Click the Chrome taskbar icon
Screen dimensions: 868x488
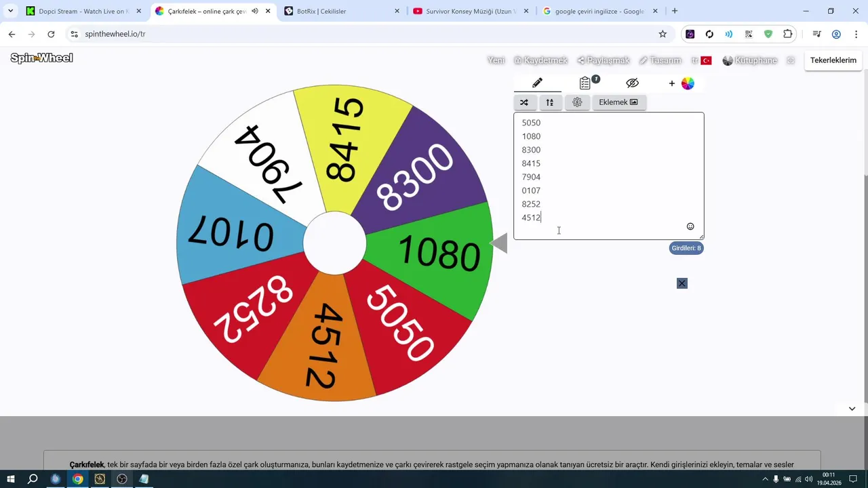pyautogui.click(x=78, y=479)
